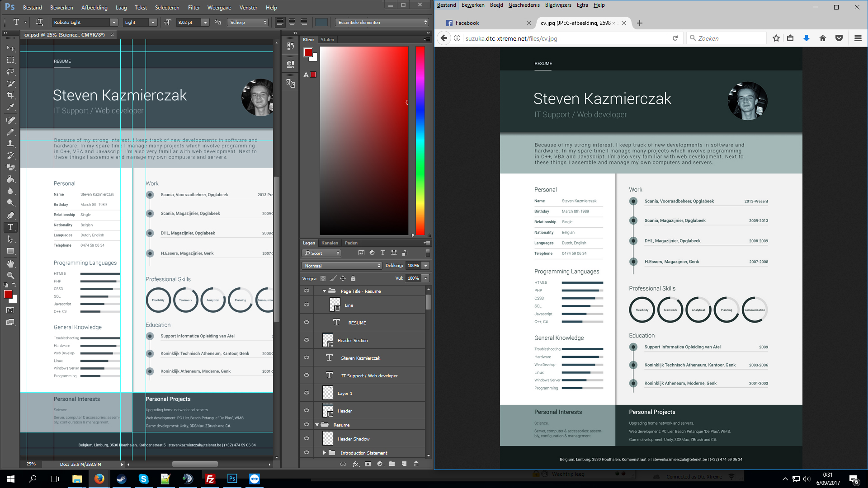Click Firefox home button

click(x=823, y=38)
